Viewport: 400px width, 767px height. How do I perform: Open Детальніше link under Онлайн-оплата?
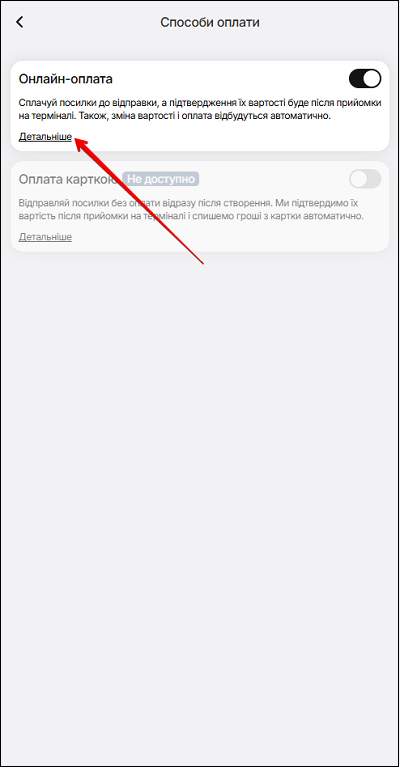click(45, 136)
